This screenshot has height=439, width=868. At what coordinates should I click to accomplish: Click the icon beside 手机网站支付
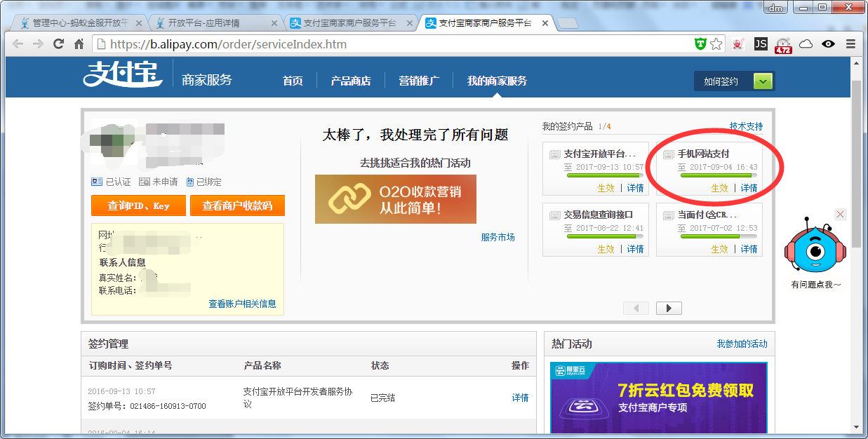click(x=668, y=154)
